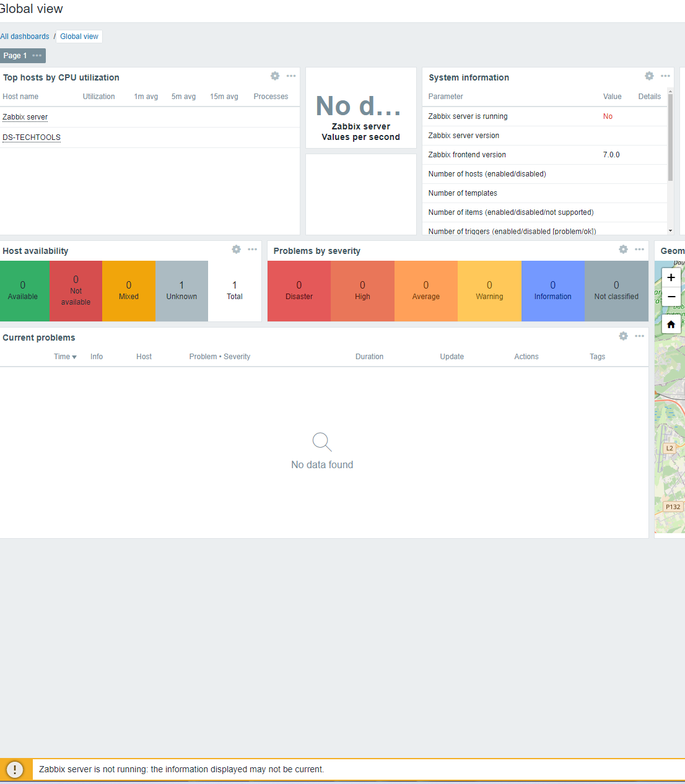Open Problems by severity actions menu
685x784 pixels.
tap(639, 250)
